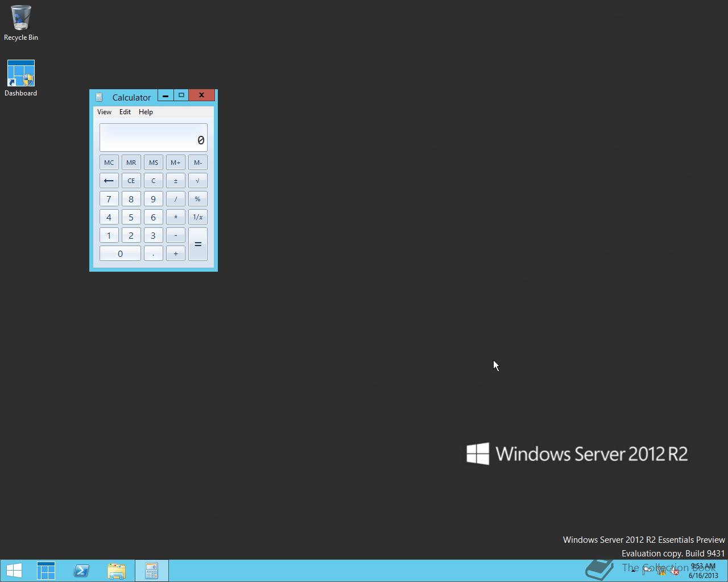Image resolution: width=728 pixels, height=582 pixels.
Task: Open the Start button on the taskbar
Action: (x=14, y=571)
